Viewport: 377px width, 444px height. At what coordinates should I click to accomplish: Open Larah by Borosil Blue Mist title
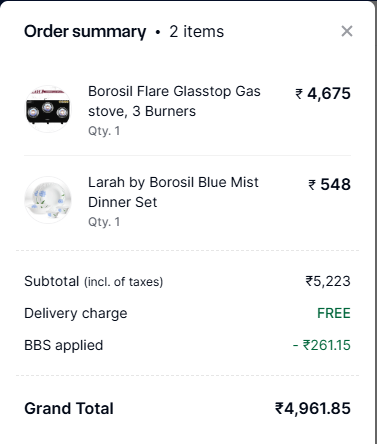coord(173,192)
